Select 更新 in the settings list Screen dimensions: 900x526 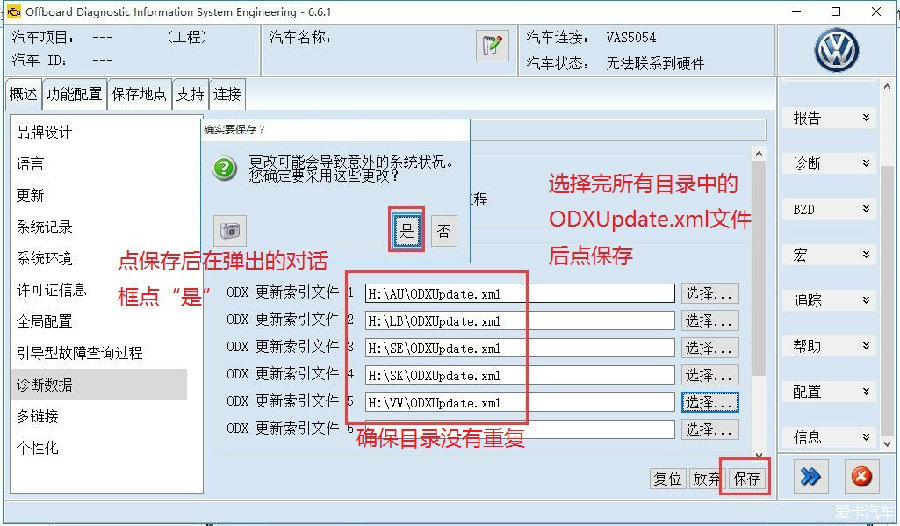click(x=30, y=195)
